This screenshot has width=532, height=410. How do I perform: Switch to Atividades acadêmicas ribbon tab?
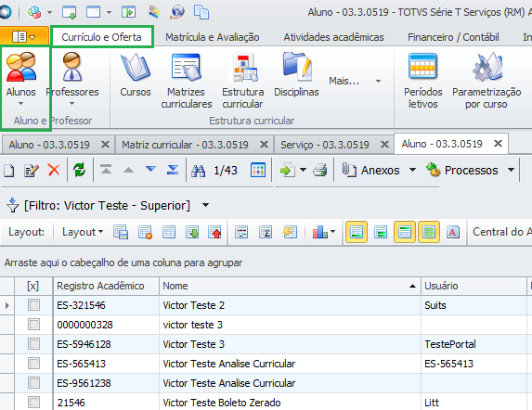tap(334, 37)
